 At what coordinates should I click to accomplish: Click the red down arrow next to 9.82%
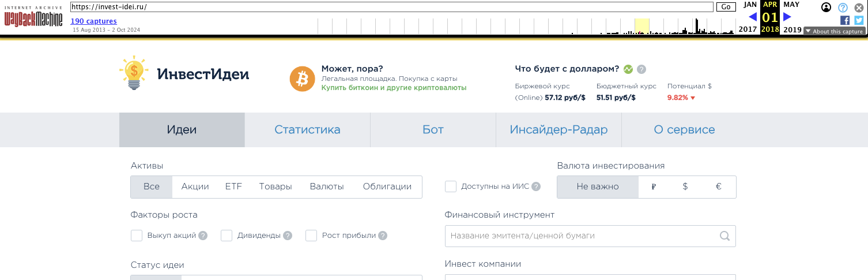[x=693, y=98]
